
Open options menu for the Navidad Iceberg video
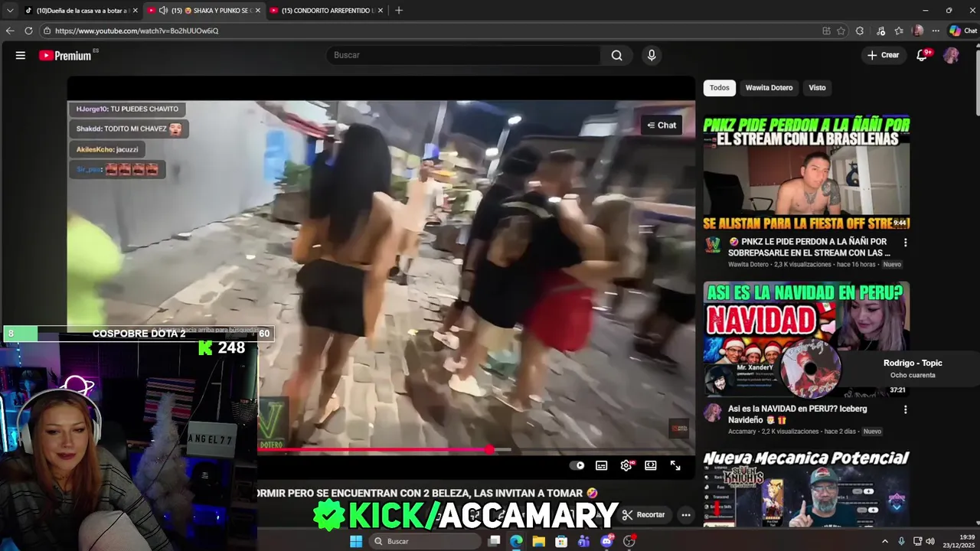coord(905,409)
